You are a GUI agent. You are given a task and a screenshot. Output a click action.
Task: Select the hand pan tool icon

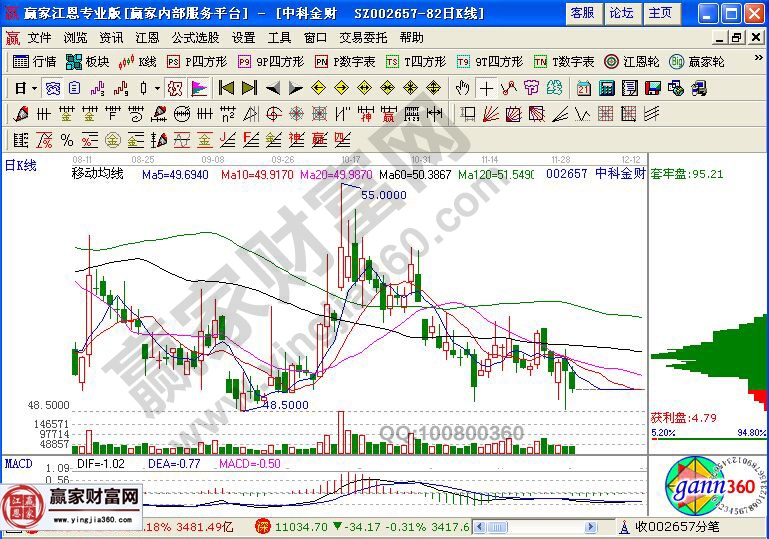463,88
